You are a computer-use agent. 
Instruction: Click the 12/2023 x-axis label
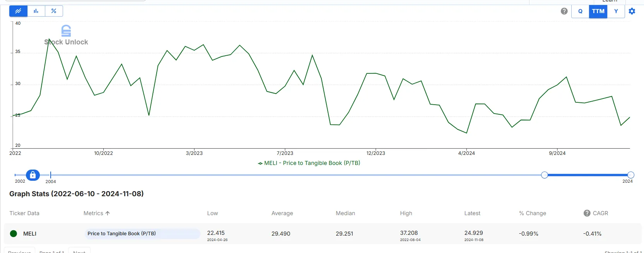pos(376,153)
